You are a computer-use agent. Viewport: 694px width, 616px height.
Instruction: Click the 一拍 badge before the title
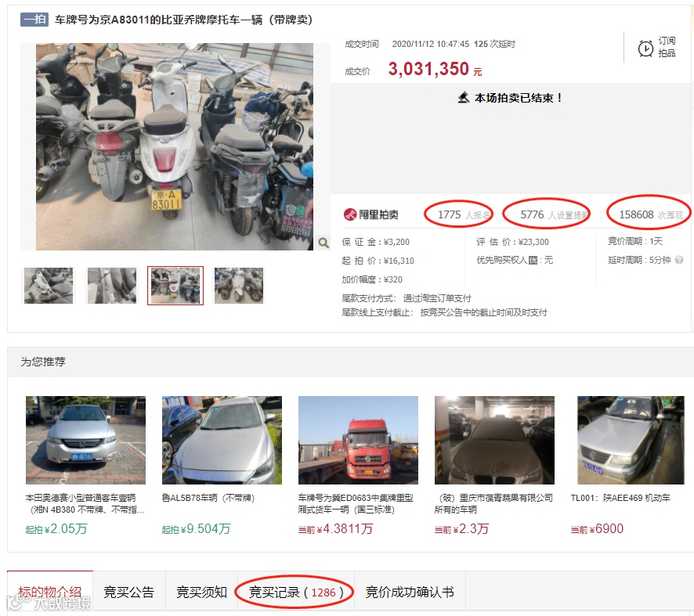point(34,20)
